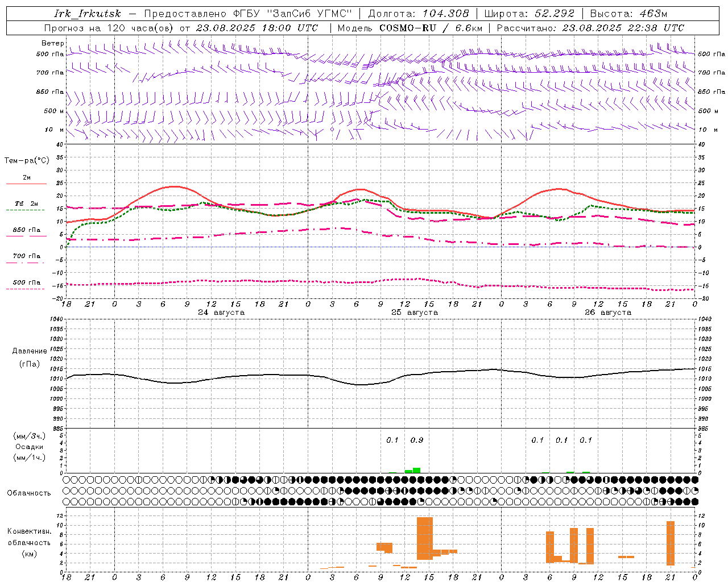Click the latitude value Широта: 52.292

[529, 14]
